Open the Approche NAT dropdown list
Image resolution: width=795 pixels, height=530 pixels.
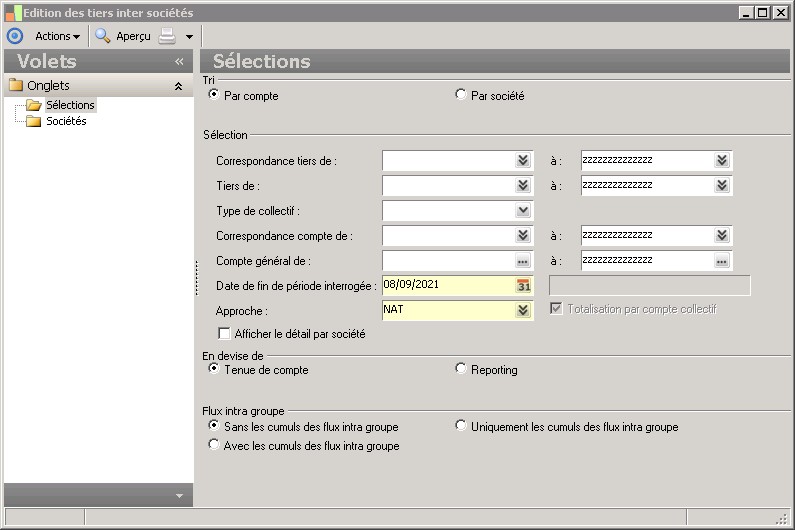[523, 311]
